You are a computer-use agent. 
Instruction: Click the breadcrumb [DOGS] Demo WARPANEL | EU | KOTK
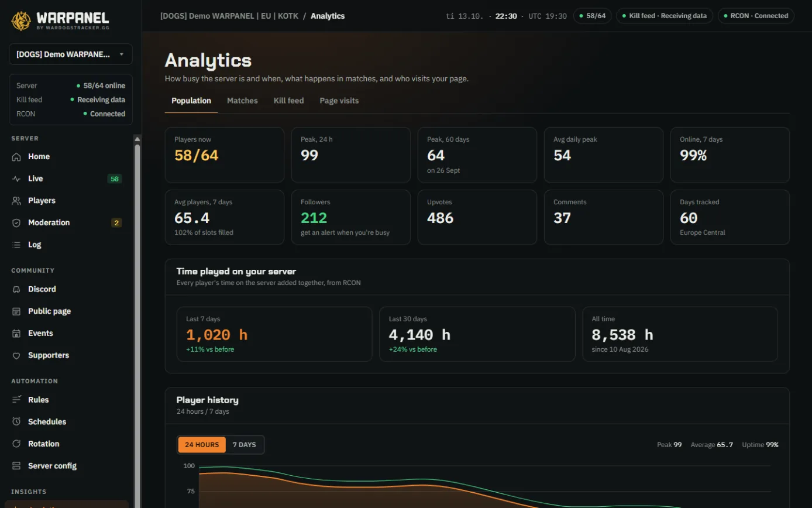(x=229, y=16)
